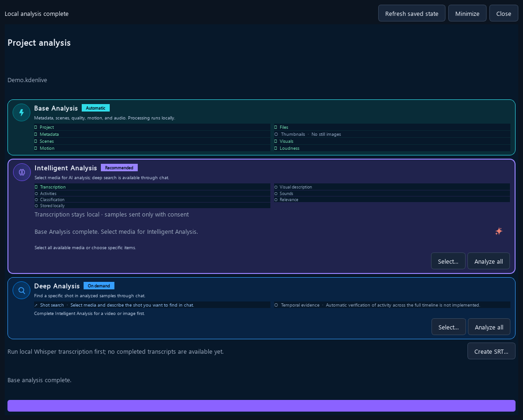Click the Stored locally item
This screenshot has height=420, width=523.
[152, 205]
